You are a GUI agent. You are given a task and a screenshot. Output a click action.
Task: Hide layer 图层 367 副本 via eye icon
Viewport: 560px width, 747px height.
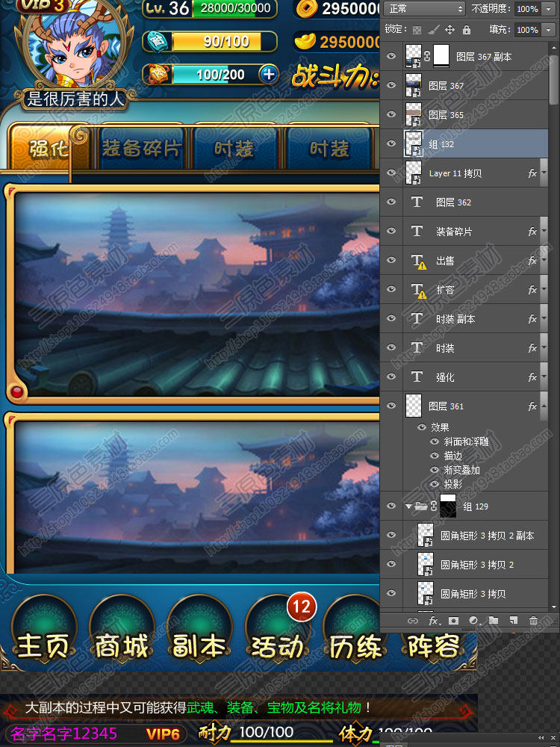(391, 56)
